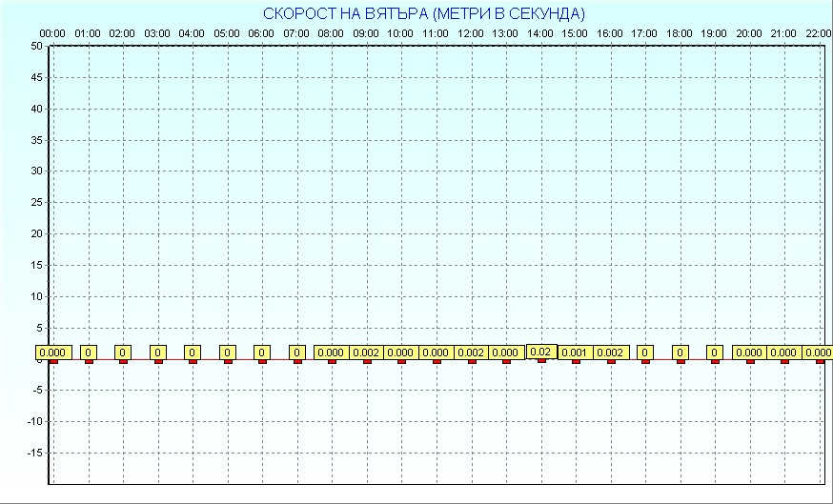Image resolution: width=833 pixels, height=504 pixels.
Task: Select the 19:00 time axis label
Action: point(714,33)
